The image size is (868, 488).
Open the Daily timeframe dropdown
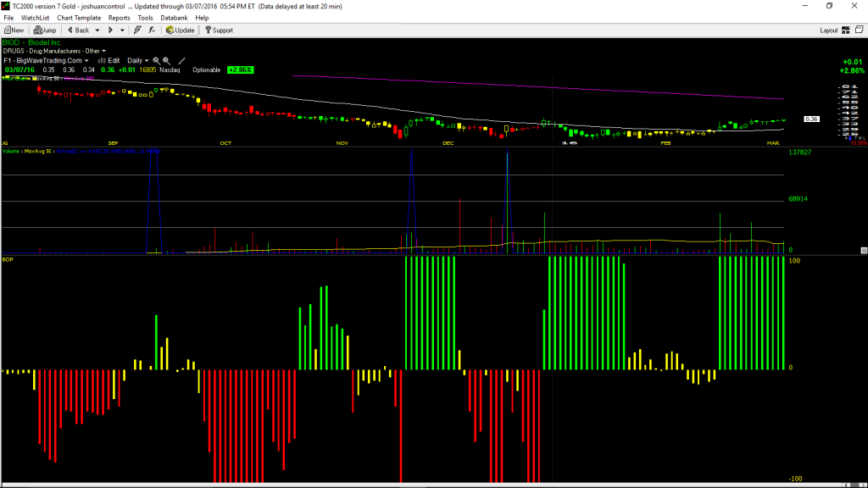(138, 61)
